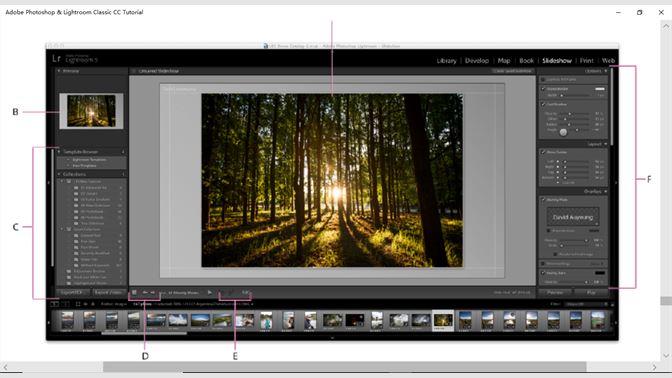
Task: Add a template with Template Browser plus icon
Action: [x=123, y=152]
